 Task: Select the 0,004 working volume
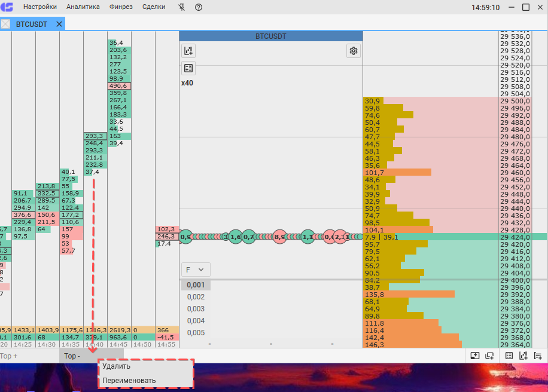point(196,321)
